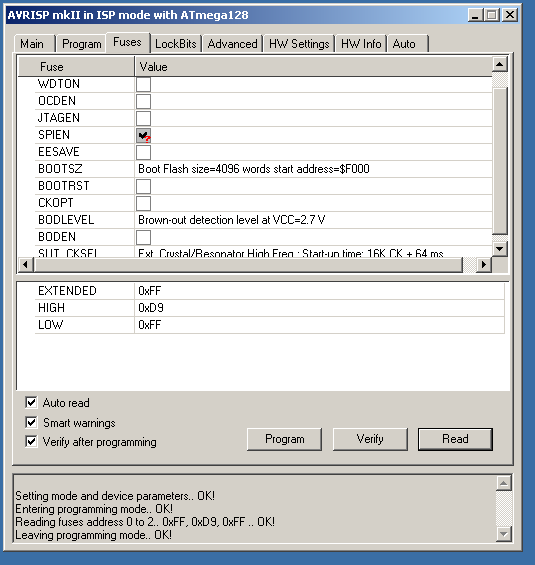Select the Auto tab
Screen dimensions: 535x565
[x=407, y=44]
